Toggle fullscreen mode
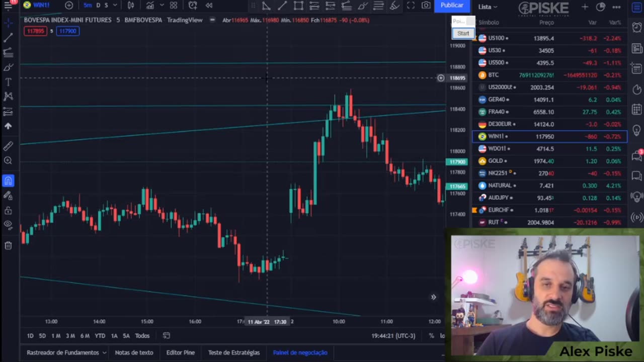This screenshot has width=644, height=362. tap(411, 6)
